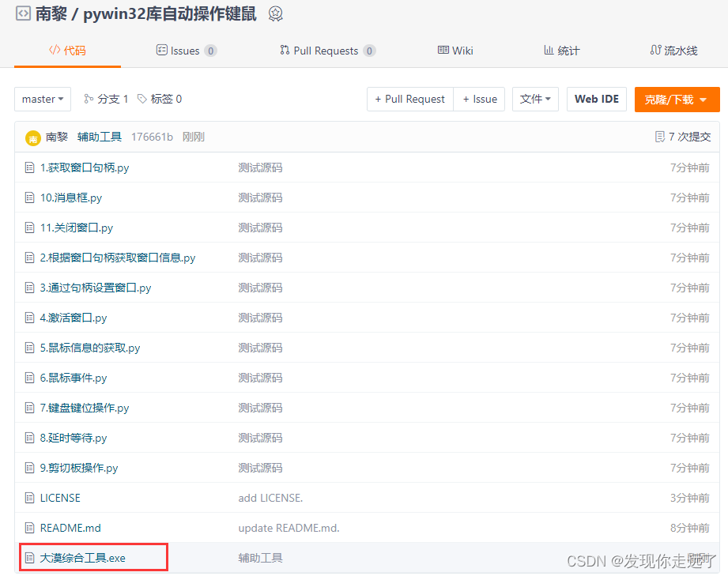
Task: Click the + Issue button
Action: coord(480,99)
